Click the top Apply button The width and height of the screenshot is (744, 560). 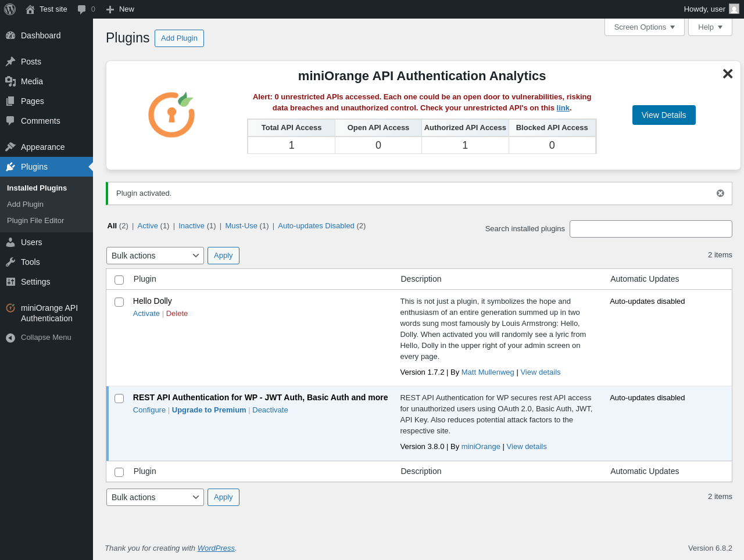pyautogui.click(x=223, y=256)
